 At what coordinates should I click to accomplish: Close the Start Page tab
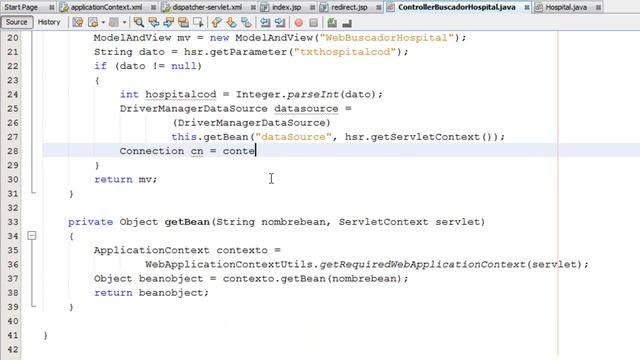pos(51,7)
